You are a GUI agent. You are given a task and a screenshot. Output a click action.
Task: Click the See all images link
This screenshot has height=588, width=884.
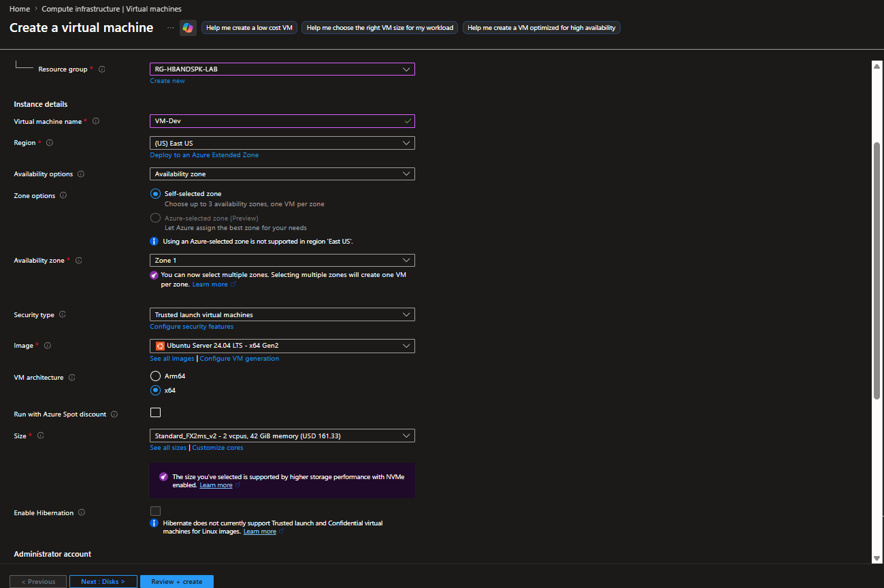click(172, 359)
